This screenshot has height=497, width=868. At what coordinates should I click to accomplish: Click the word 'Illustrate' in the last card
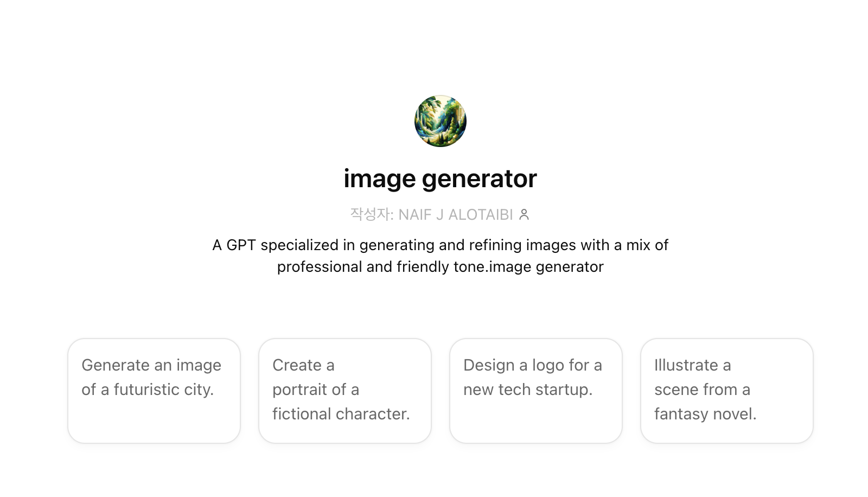[x=686, y=365]
